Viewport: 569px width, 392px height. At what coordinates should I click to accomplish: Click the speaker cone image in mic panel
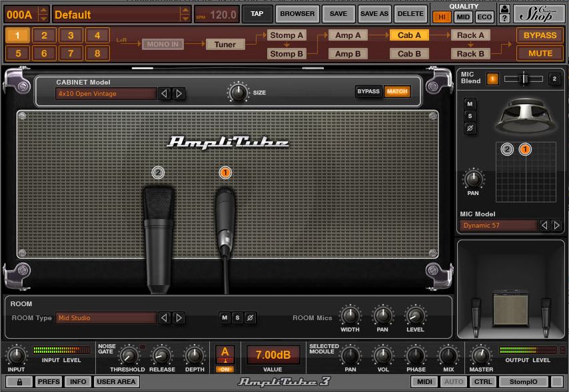pyautogui.click(x=526, y=116)
